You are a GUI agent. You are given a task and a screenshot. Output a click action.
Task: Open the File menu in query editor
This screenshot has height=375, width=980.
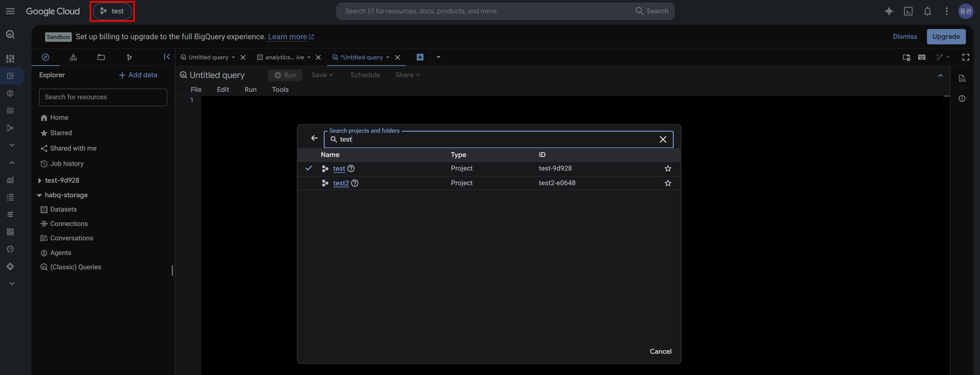tap(196, 90)
